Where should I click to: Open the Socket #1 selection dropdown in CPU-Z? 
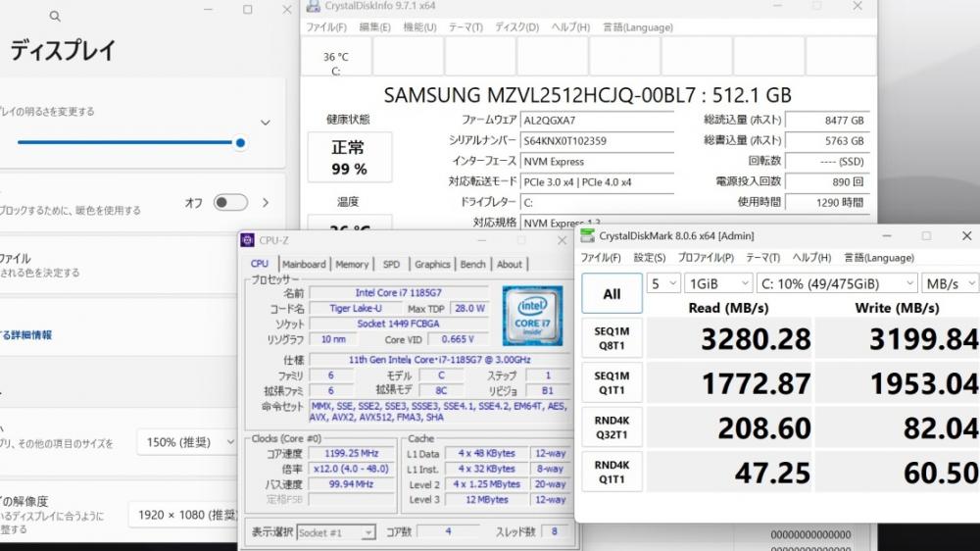click(336, 532)
